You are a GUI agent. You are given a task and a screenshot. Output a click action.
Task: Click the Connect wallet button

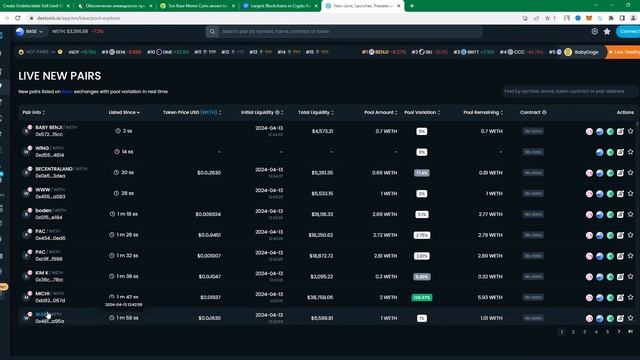click(x=628, y=31)
